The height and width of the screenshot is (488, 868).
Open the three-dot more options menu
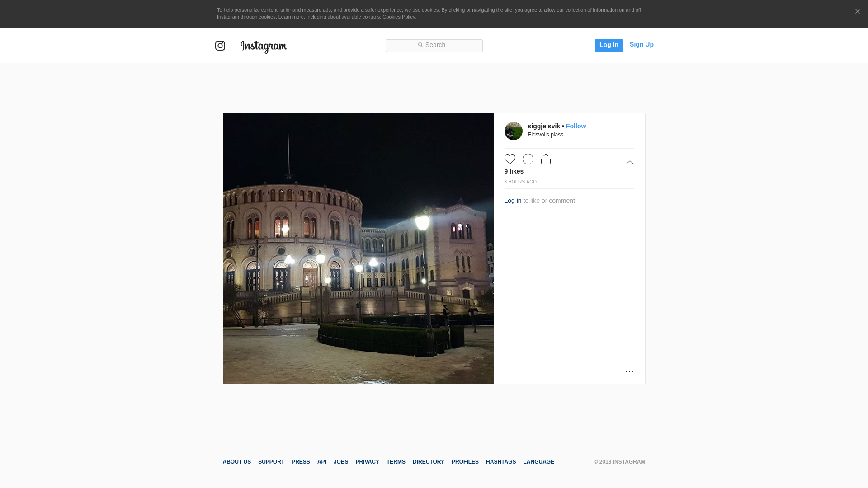pos(629,371)
